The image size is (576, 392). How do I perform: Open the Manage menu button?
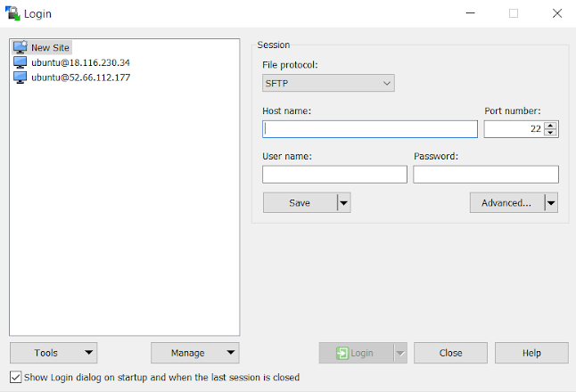(x=195, y=353)
